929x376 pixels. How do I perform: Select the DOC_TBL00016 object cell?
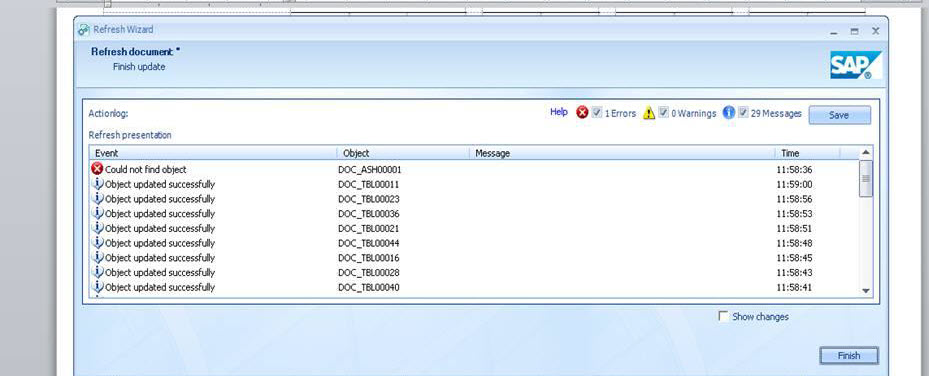coord(369,258)
